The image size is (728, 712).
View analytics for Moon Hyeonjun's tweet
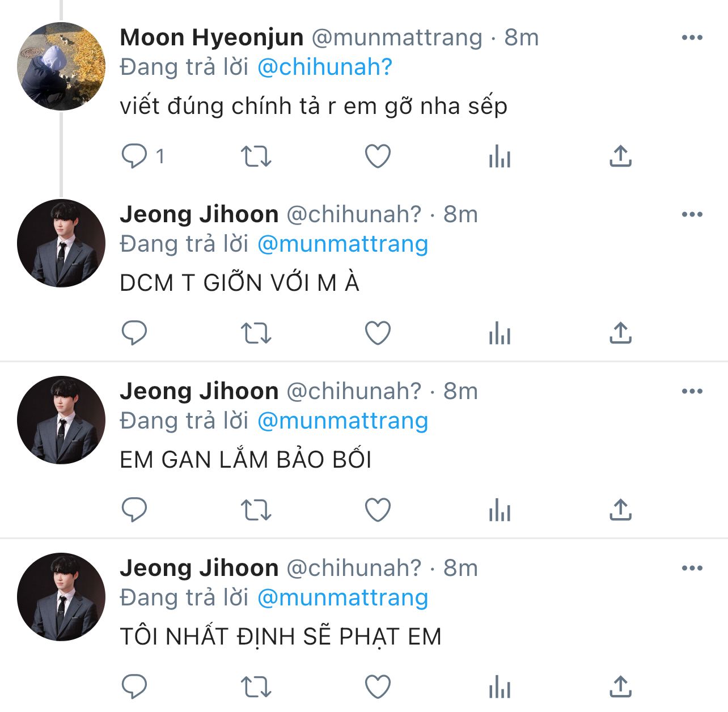tap(500, 156)
